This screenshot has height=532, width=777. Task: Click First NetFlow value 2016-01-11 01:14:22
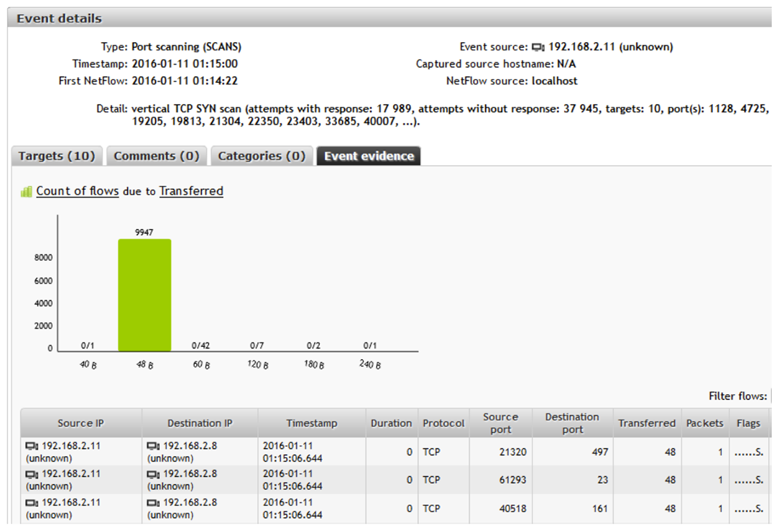pyautogui.click(x=185, y=81)
